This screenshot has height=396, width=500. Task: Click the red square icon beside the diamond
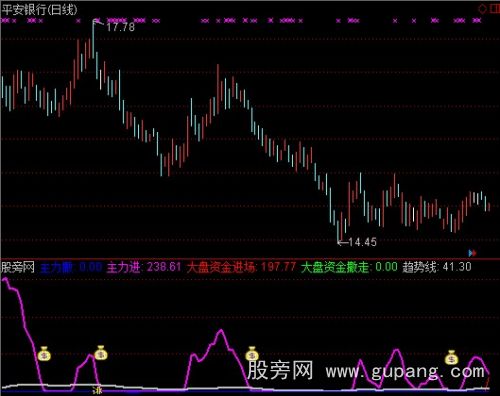click(x=495, y=9)
